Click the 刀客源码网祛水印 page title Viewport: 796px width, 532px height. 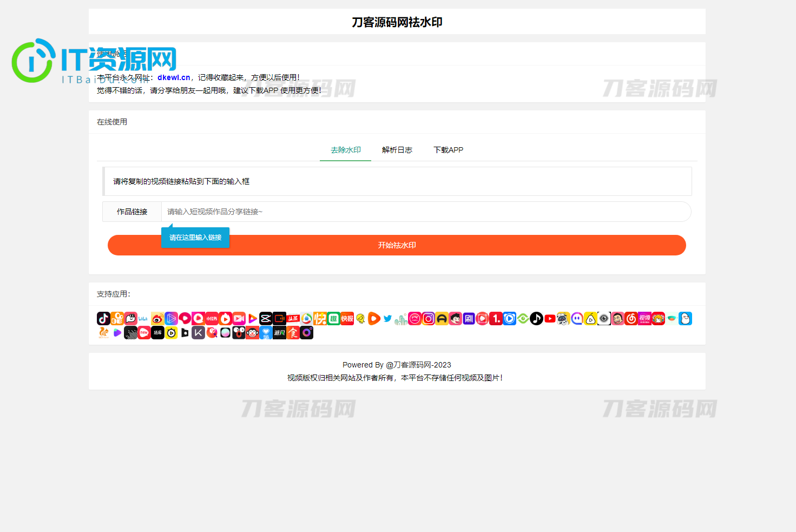coord(397,22)
